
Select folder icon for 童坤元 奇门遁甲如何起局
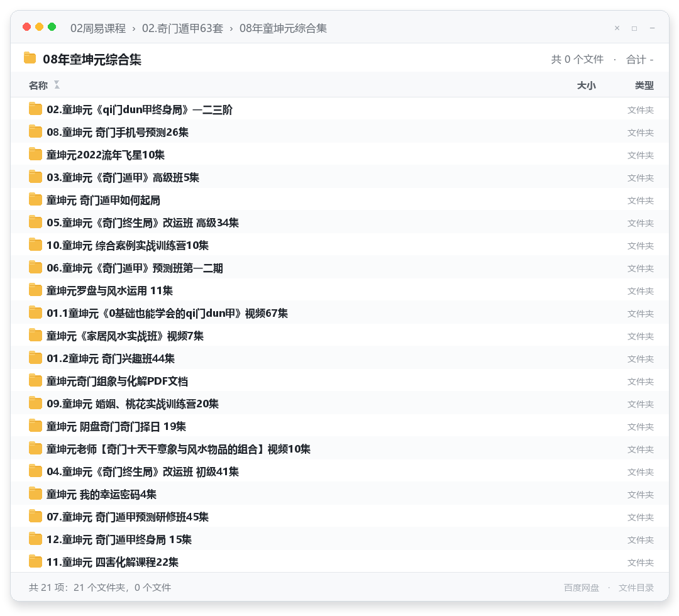(35, 199)
